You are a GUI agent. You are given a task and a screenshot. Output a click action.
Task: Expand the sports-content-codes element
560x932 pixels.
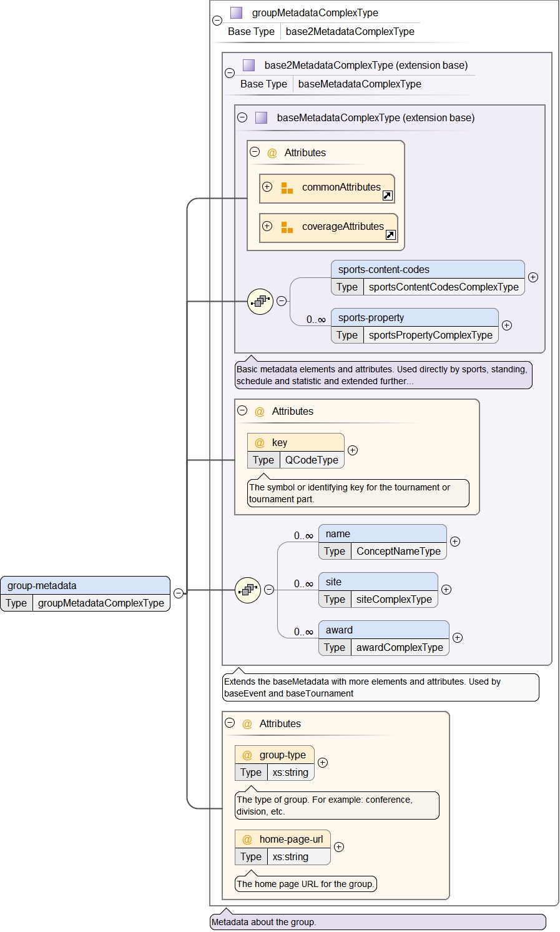pyautogui.click(x=533, y=277)
